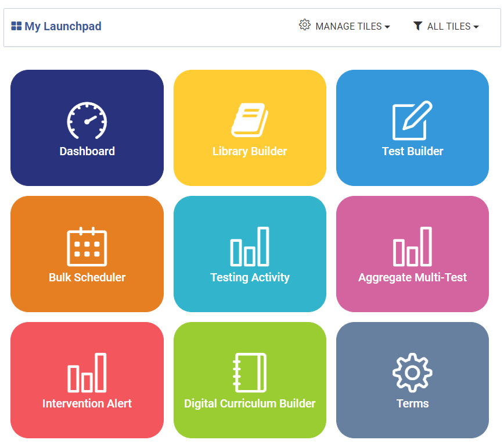The image size is (504, 447).
Task: Click the caret arrow after ALL TILES
Action: (x=476, y=27)
